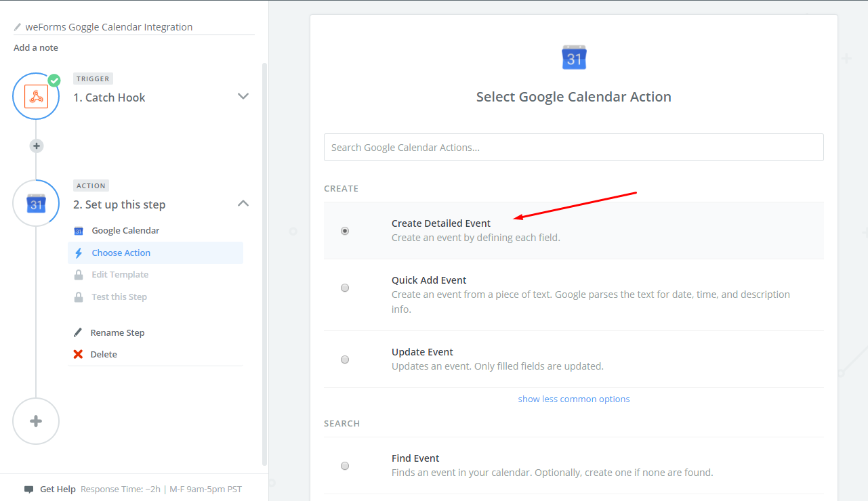Click the lock icon beside Edit Template

[79, 274]
